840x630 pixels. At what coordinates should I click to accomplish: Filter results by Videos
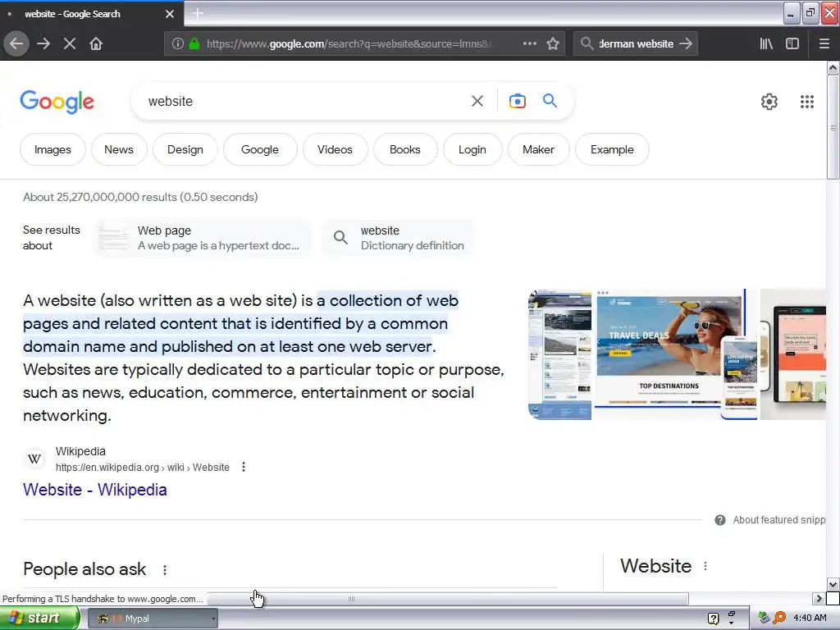point(335,149)
